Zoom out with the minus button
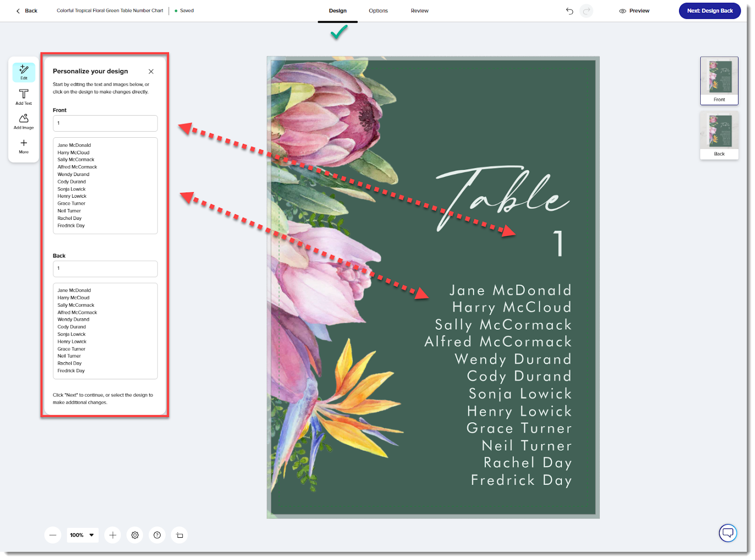The width and height of the screenshot is (755, 560). [x=53, y=535]
